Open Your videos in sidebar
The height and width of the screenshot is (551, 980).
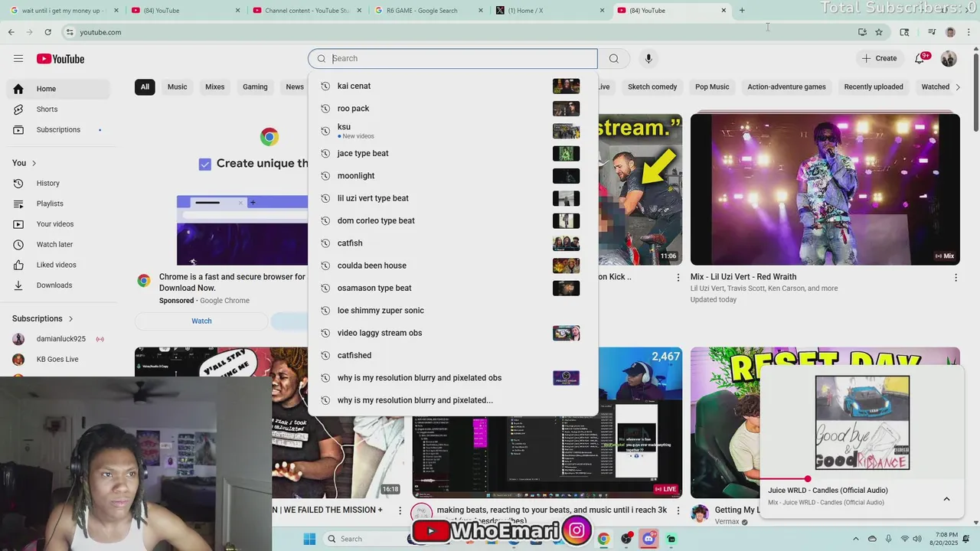pyautogui.click(x=58, y=224)
